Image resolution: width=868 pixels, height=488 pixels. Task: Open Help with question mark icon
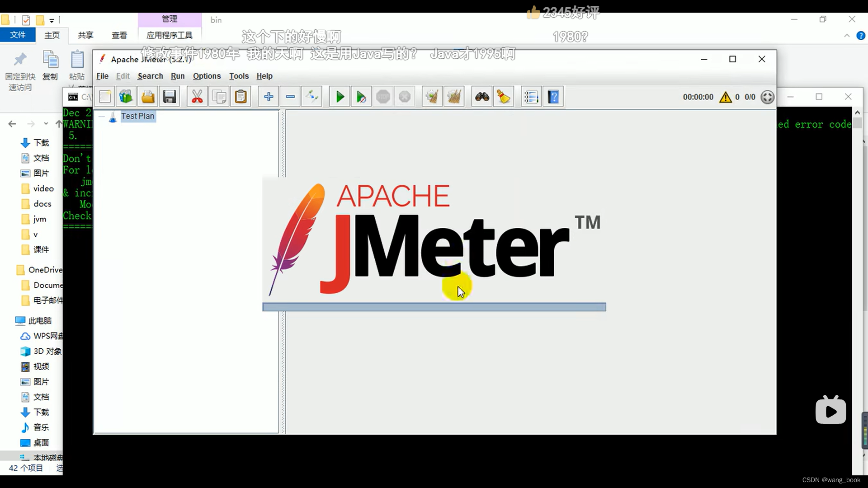[553, 97]
